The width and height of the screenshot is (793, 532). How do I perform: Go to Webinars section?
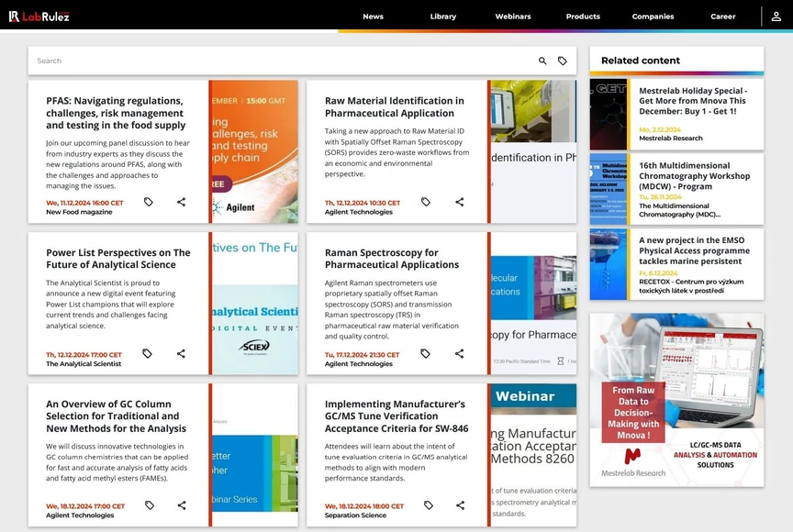click(x=513, y=17)
